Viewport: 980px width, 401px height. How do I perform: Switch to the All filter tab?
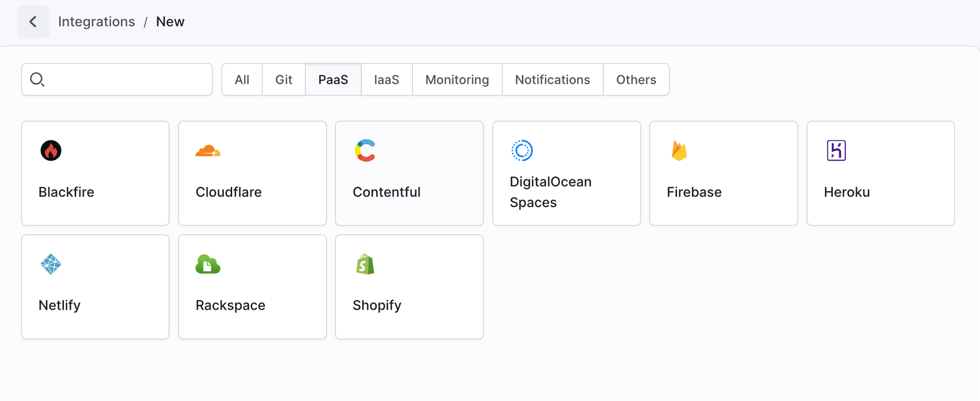point(242,80)
